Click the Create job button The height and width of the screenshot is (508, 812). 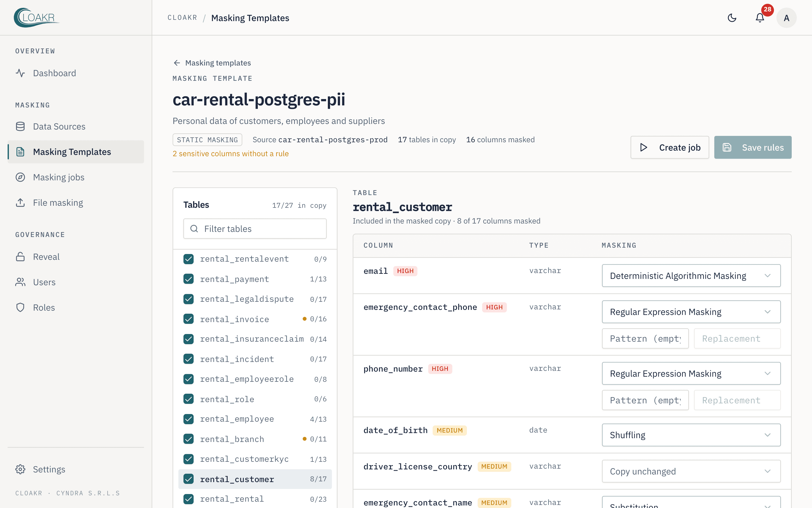[669, 148]
